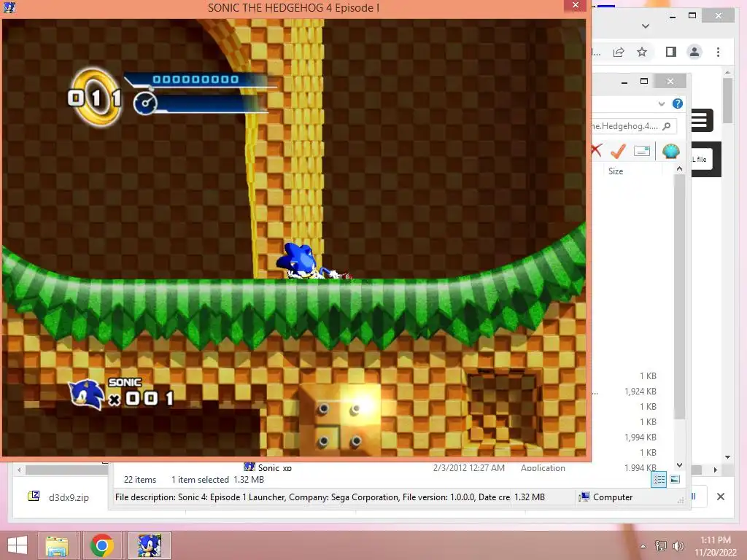747x560 pixels.
Task: Click the Explorer search box magnifier
Action: coord(667,125)
